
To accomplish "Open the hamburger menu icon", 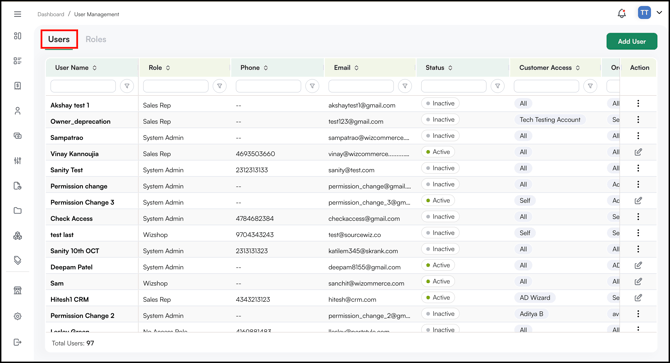I will [18, 14].
